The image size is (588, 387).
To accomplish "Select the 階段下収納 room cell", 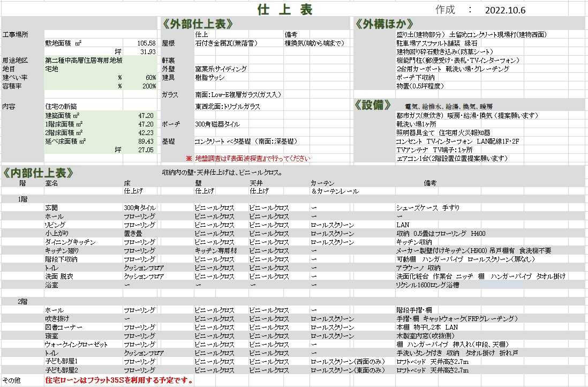I will pos(61,259).
